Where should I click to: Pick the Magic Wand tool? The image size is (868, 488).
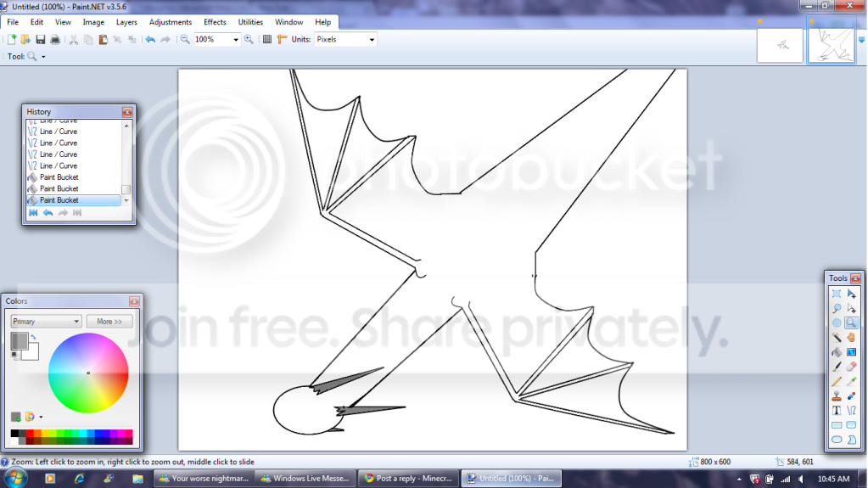(x=837, y=338)
